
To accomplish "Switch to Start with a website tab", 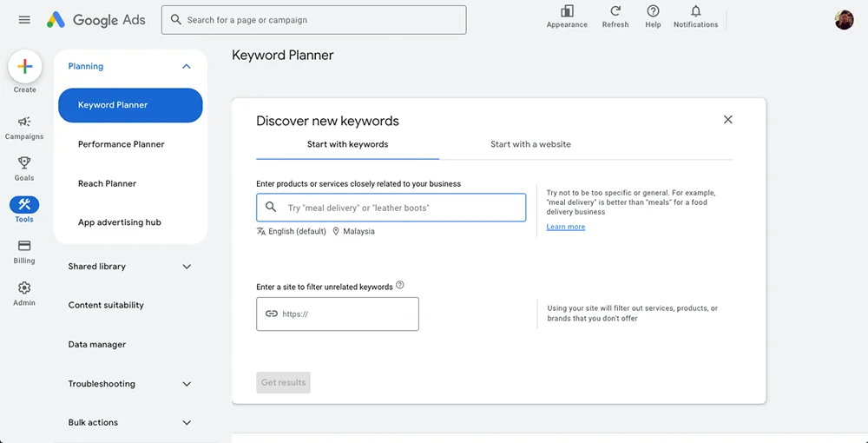I will [530, 144].
